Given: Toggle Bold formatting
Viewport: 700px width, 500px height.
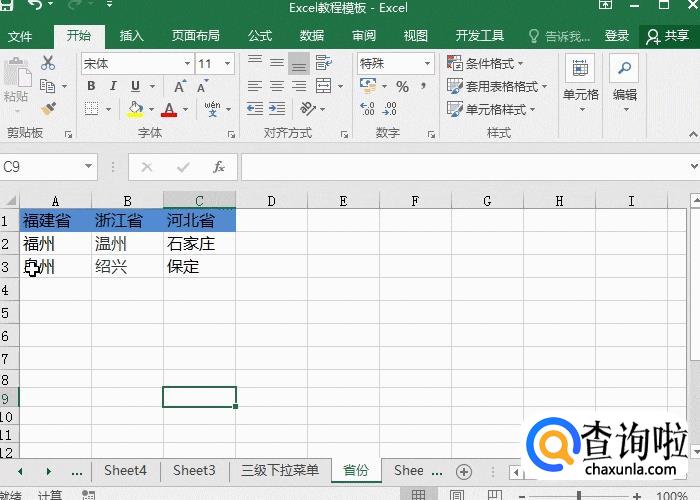Looking at the screenshot, I should point(91,86).
